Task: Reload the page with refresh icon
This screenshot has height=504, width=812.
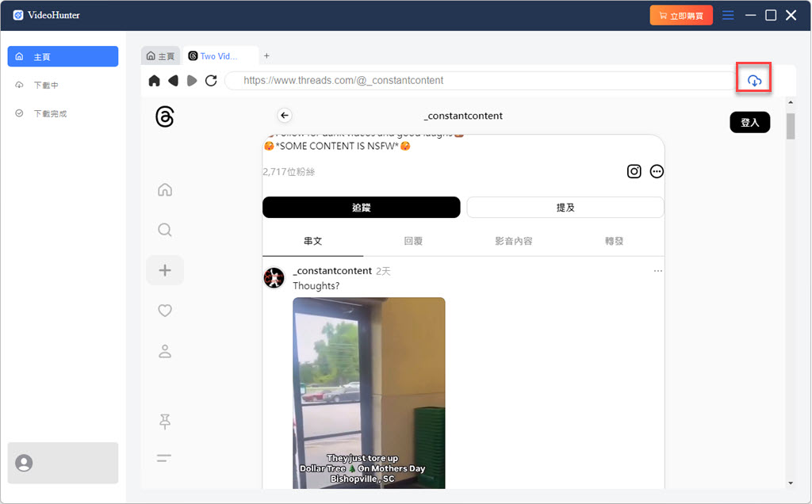Action: pyautogui.click(x=211, y=81)
